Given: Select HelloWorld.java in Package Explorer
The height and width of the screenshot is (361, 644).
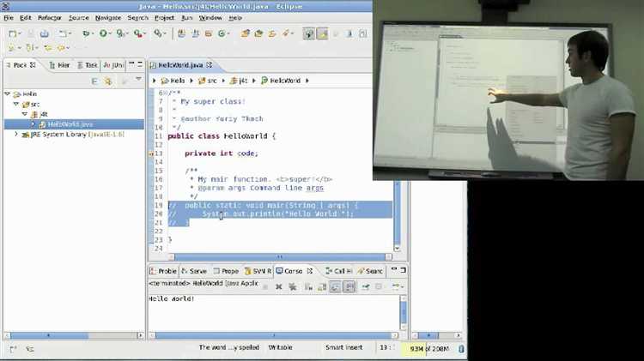Looking at the screenshot, I should coord(74,123).
